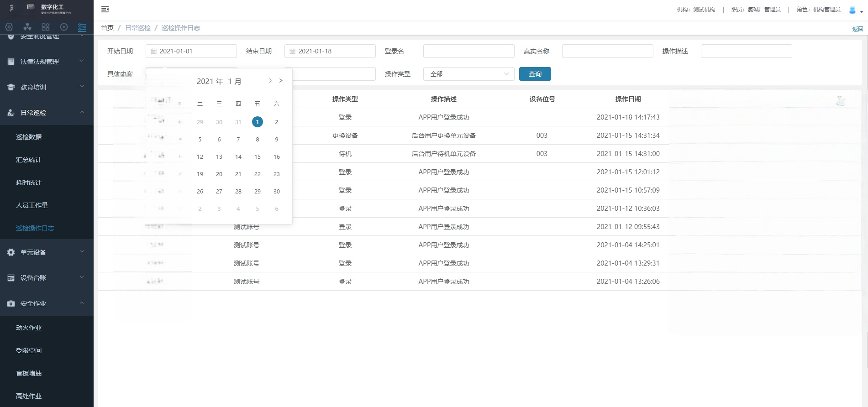
Task: Select day 15 in the calendar
Action: [x=258, y=157]
